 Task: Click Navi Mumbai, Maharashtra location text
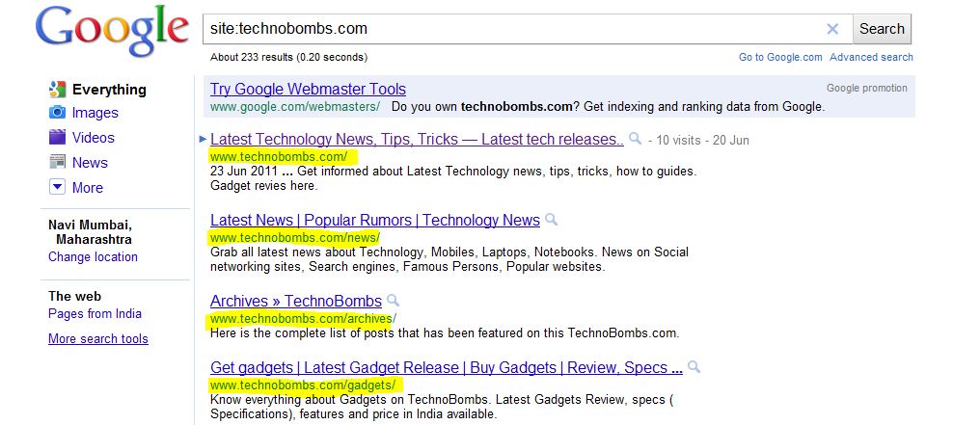[91, 232]
